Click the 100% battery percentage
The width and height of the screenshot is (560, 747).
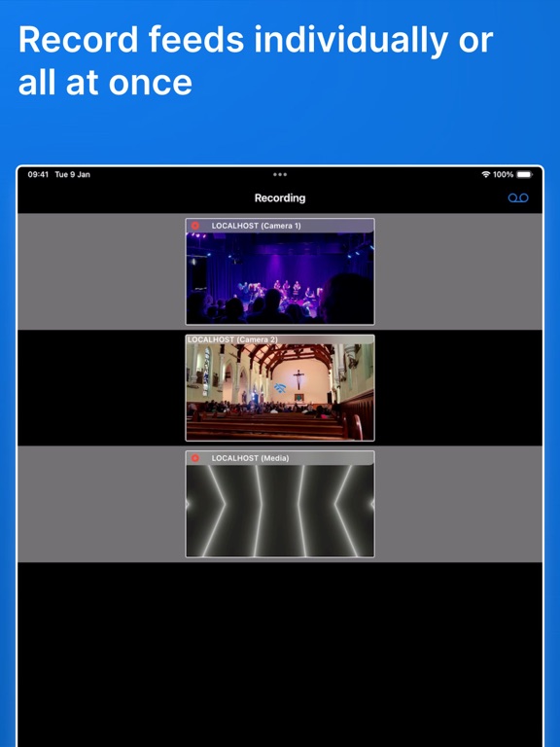click(x=503, y=174)
